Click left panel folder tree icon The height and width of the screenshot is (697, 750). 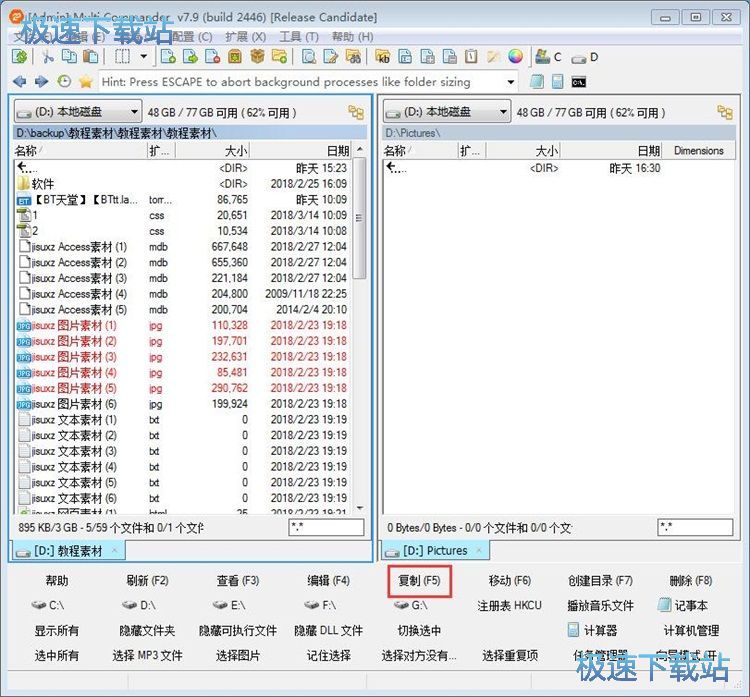coord(356,112)
